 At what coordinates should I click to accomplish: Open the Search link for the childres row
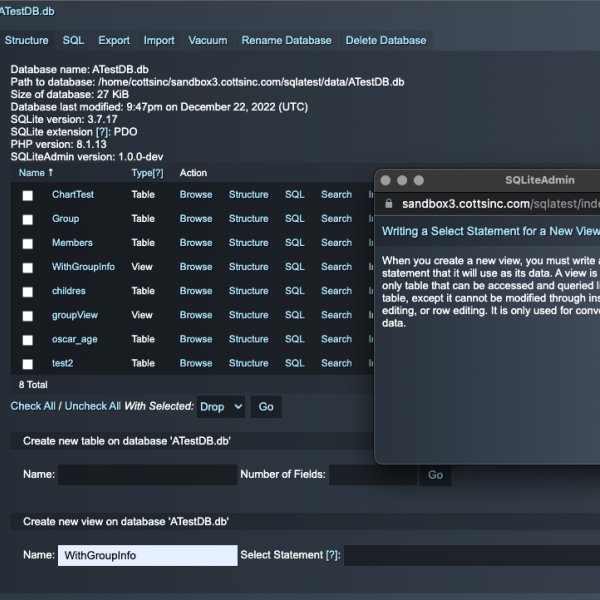(x=336, y=291)
